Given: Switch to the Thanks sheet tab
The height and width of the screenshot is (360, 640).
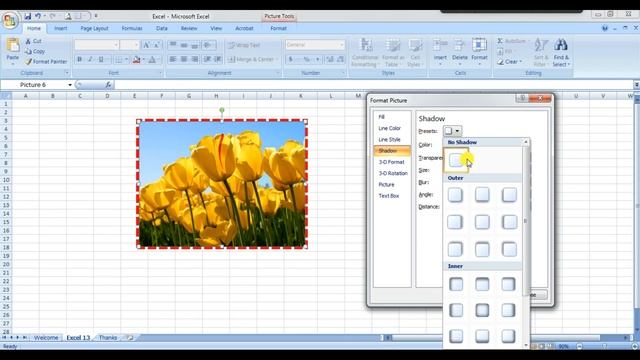Looking at the screenshot, I should point(108,338).
